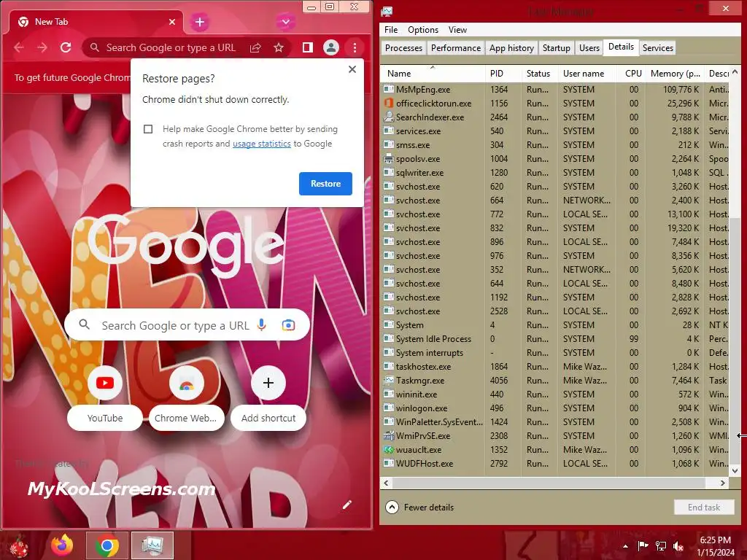The width and height of the screenshot is (747, 560).
Task: Add a new shortcut tile
Action: pyautogui.click(x=268, y=399)
